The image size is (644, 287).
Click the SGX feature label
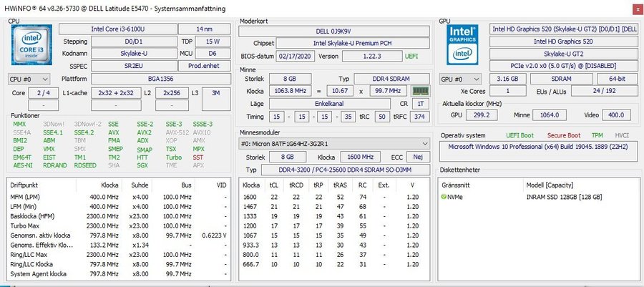(x=142, y=165)
